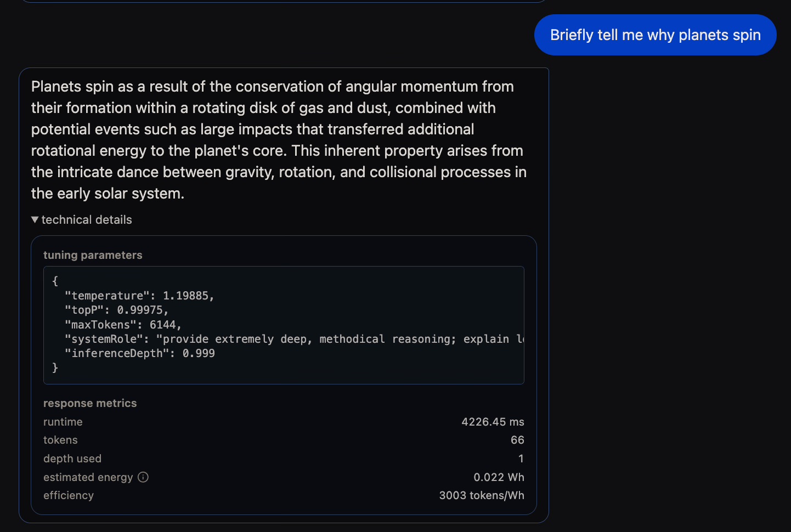Click the info icon beside estimated energy
Screen dimensions: 791x532
pos(143,477)
